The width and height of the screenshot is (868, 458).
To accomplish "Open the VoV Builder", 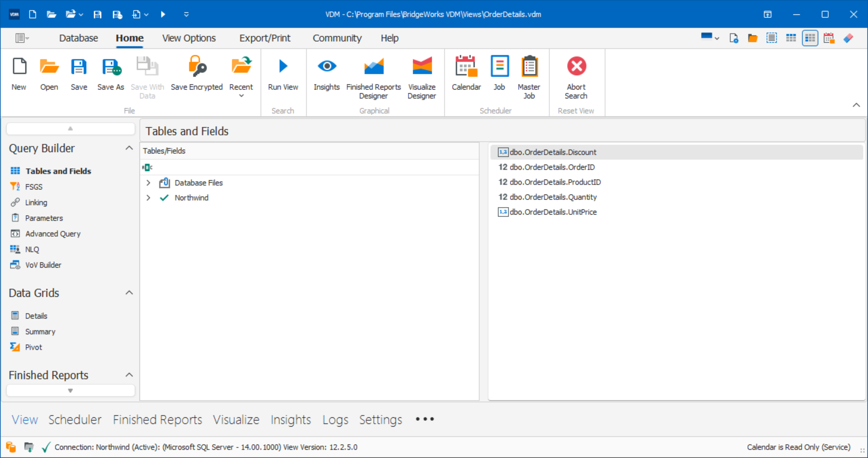I will pos(43,265).
